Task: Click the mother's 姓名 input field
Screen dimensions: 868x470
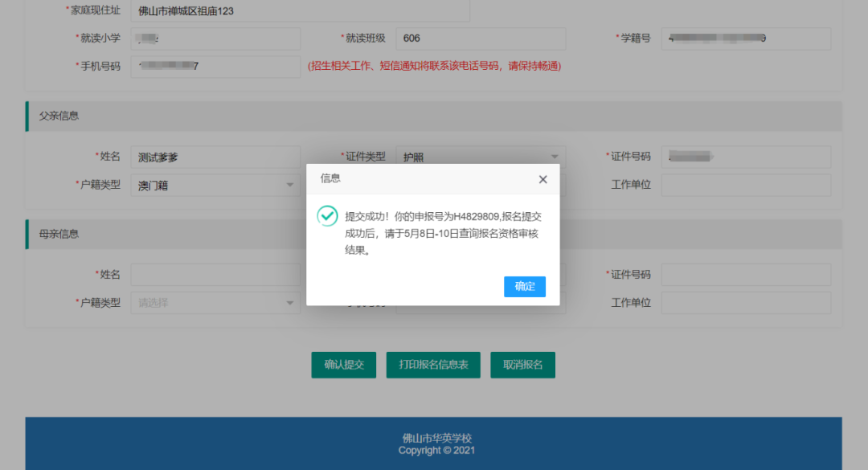Action: click(x=215, y=275)
